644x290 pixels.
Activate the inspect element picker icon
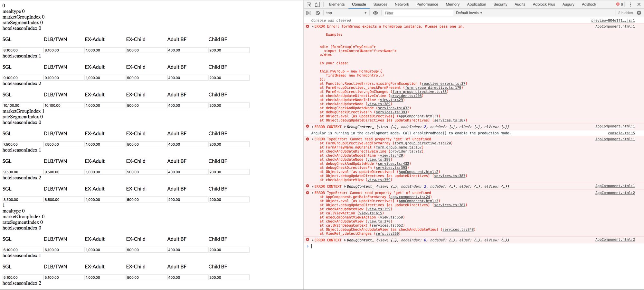(x=309, y=5)
